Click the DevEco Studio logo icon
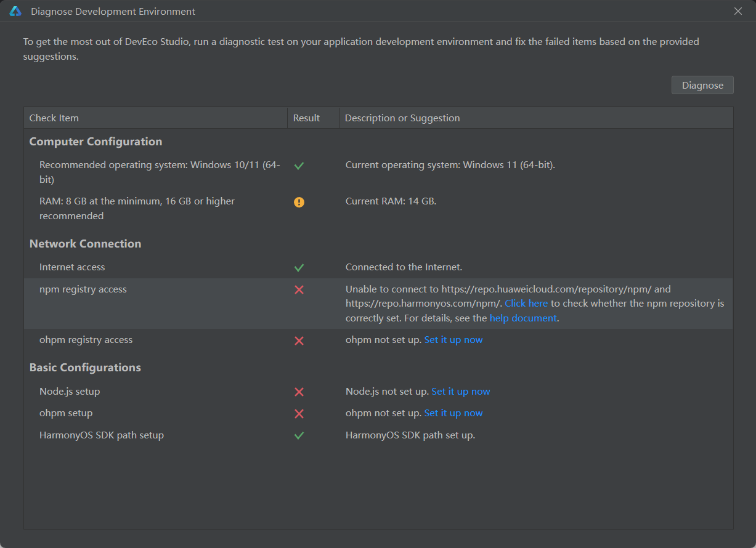Screen dimensions: 756x548 (15, 11)
